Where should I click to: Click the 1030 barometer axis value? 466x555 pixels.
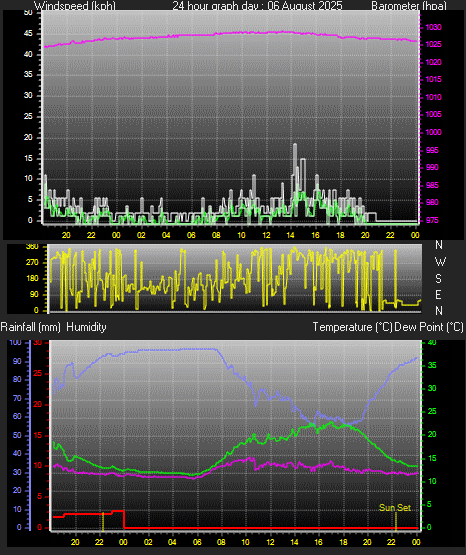pos(433,27)
